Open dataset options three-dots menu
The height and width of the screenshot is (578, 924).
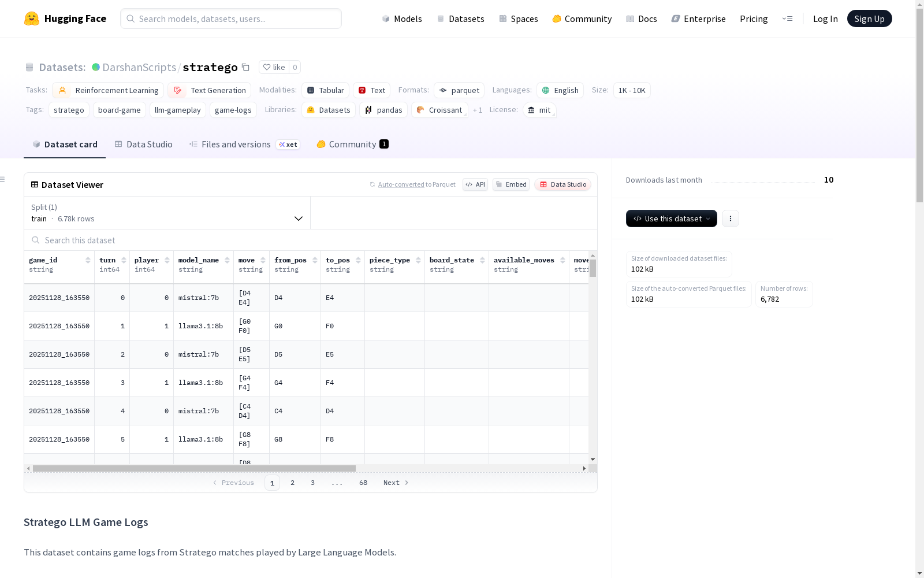(731, 218)
